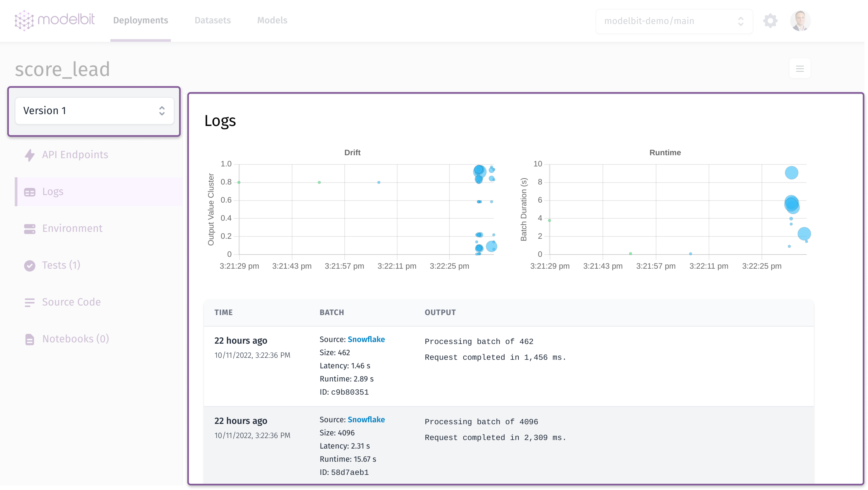Click the 'Runtime: 15.67 s' value
Image resolution: width=868 pixels, height=490 pixels.
pos(348,459)
